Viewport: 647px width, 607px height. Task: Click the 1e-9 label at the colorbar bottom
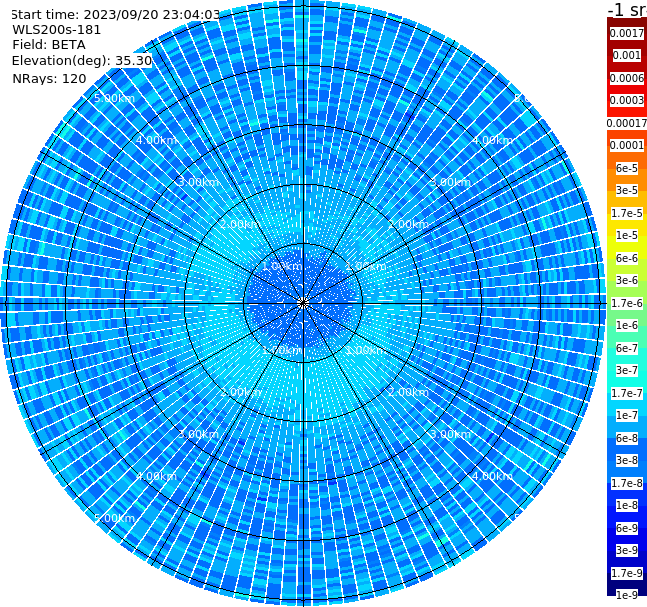627,595
